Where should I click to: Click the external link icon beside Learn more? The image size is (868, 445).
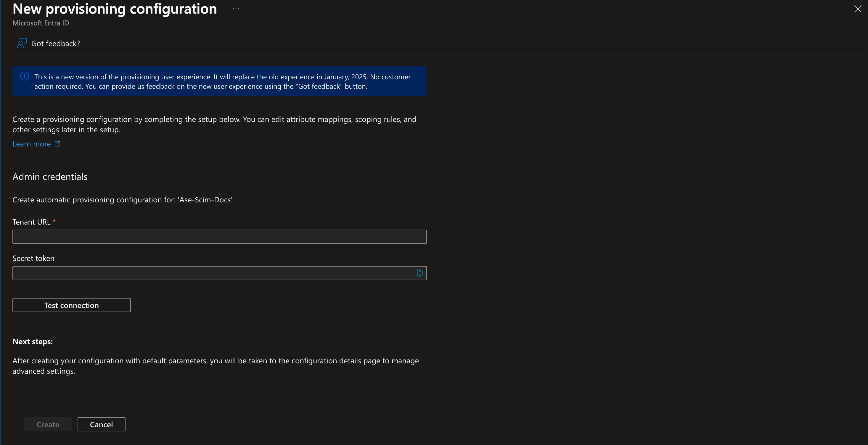pos(57,144)
